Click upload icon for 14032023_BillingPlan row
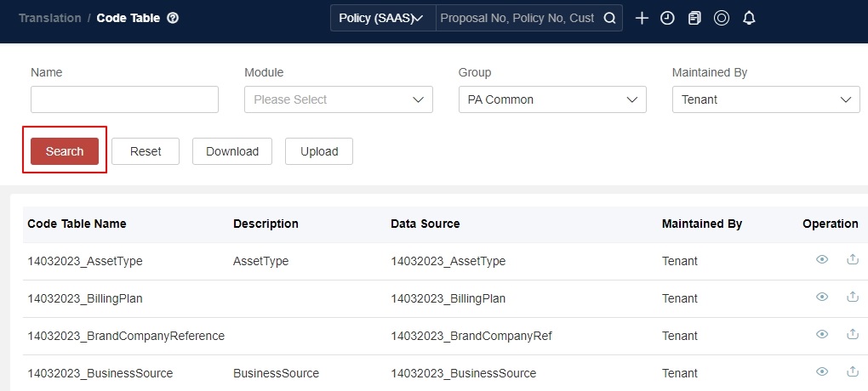Viewport: 868px width, 391px height. 852,297
